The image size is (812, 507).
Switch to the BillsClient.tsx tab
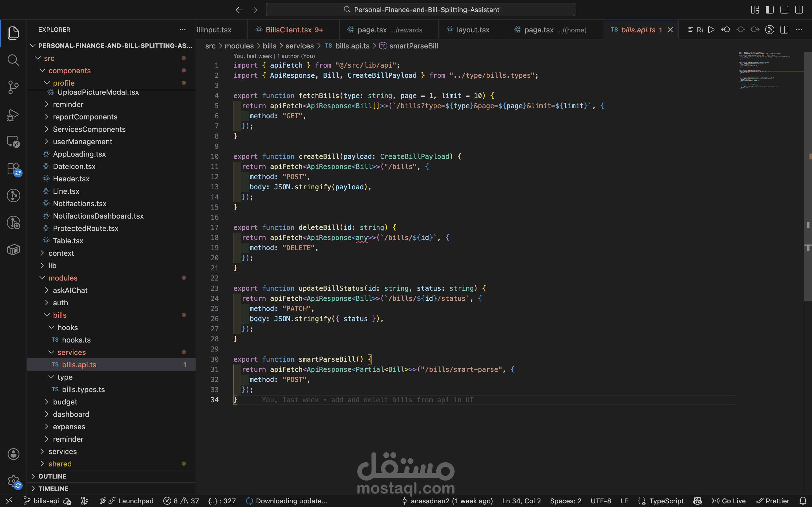click(288, 30)
